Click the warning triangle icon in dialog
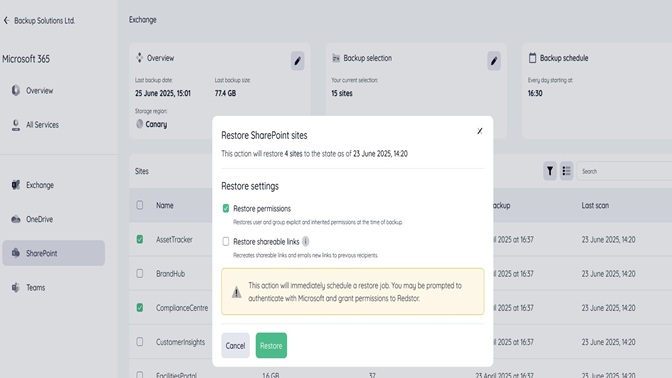Image resolution: width=672 pixels, height=378 pixels. pos(236,292)
